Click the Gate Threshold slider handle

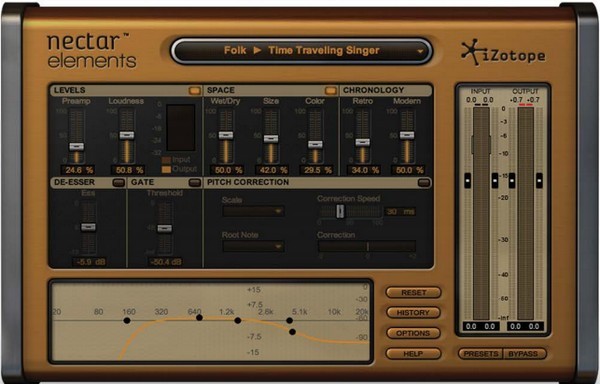coord(165,228)
